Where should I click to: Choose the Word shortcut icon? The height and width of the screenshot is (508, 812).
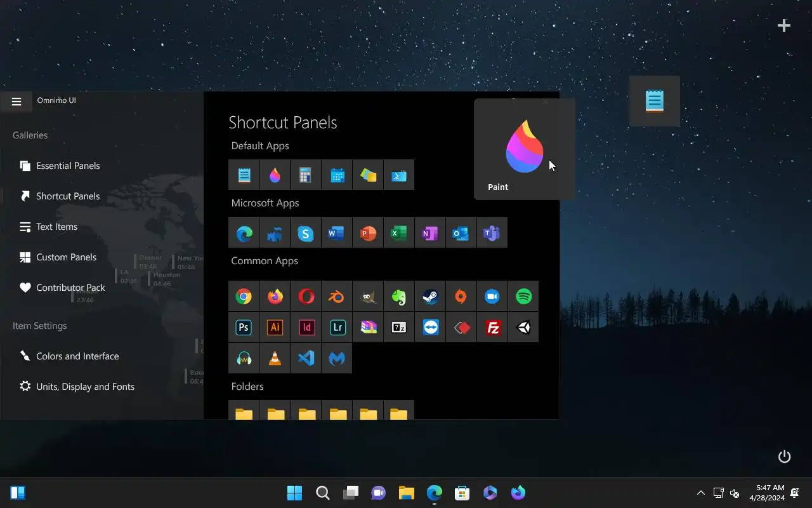pos(337,232)
